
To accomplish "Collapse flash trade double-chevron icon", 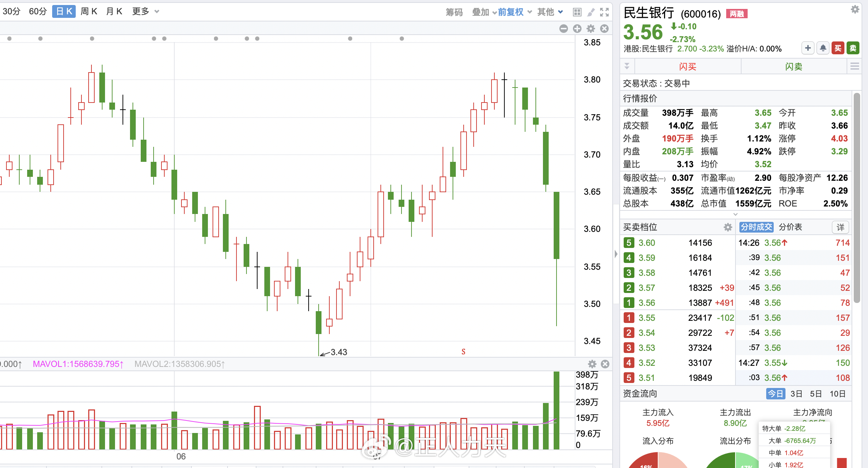I will (627, 66).
